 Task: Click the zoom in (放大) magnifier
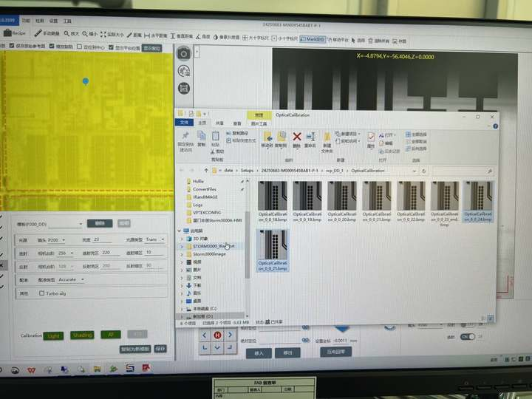[72, 33]
